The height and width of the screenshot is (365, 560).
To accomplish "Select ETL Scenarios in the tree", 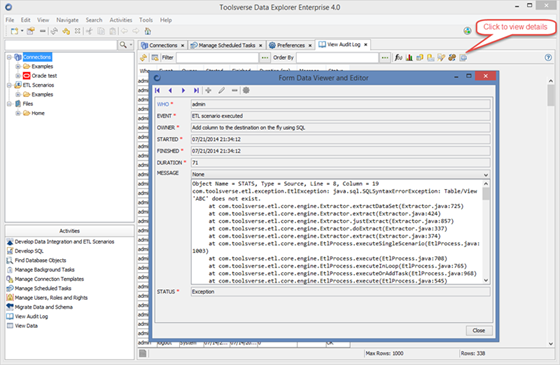I will click(38, 85).
